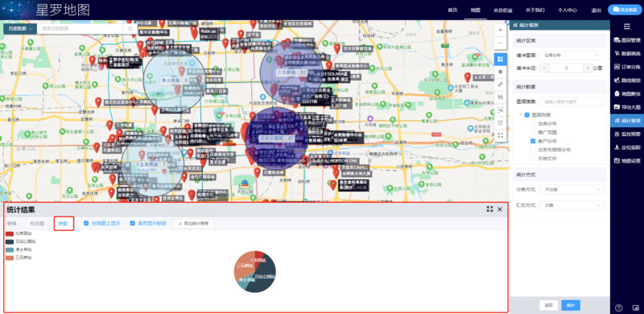The image size is (644, 314).
Task: Click the 导出统计表格 export button
Action: [193, 224]
